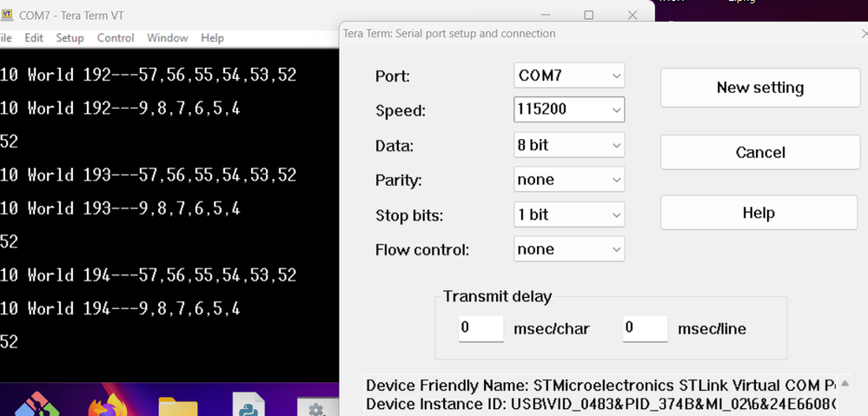Maximize the Tera Term VT window
Viewport: 868px width, 416px height.
pyautogui.click(x=588, y=15)
